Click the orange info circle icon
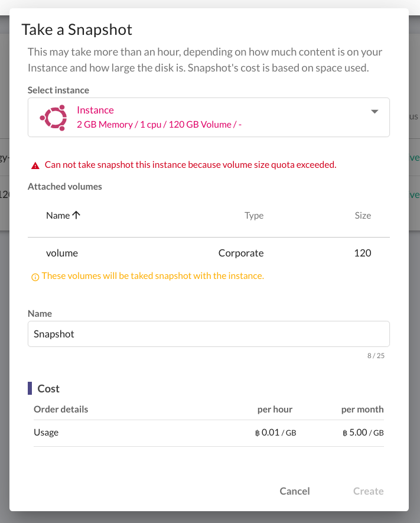Image resolution: width=420 pixels, height=523 pixels. pos(35,277)
